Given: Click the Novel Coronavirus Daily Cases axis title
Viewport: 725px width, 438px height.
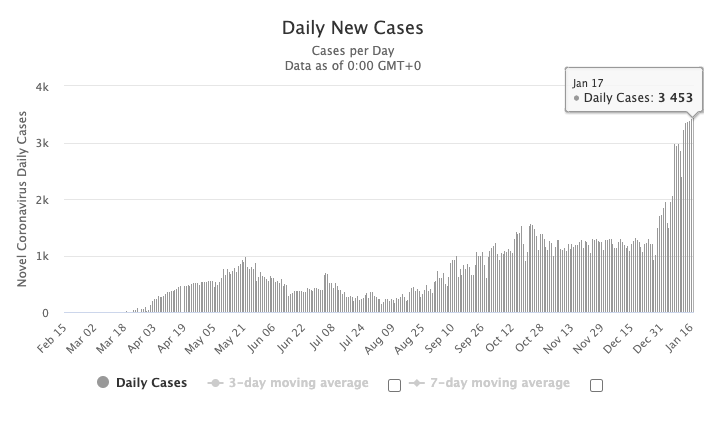Looking at the screenshot, I should pyautogui.click(x=21, y=200).
